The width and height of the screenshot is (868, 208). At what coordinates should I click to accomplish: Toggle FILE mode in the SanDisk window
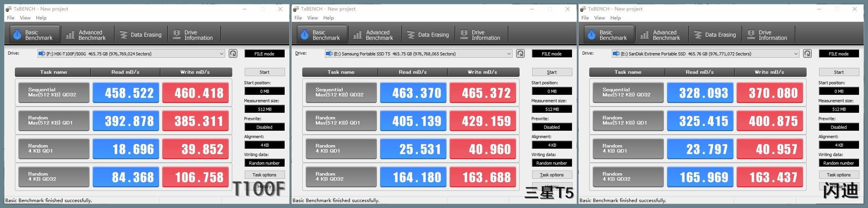tap(839, 54)
